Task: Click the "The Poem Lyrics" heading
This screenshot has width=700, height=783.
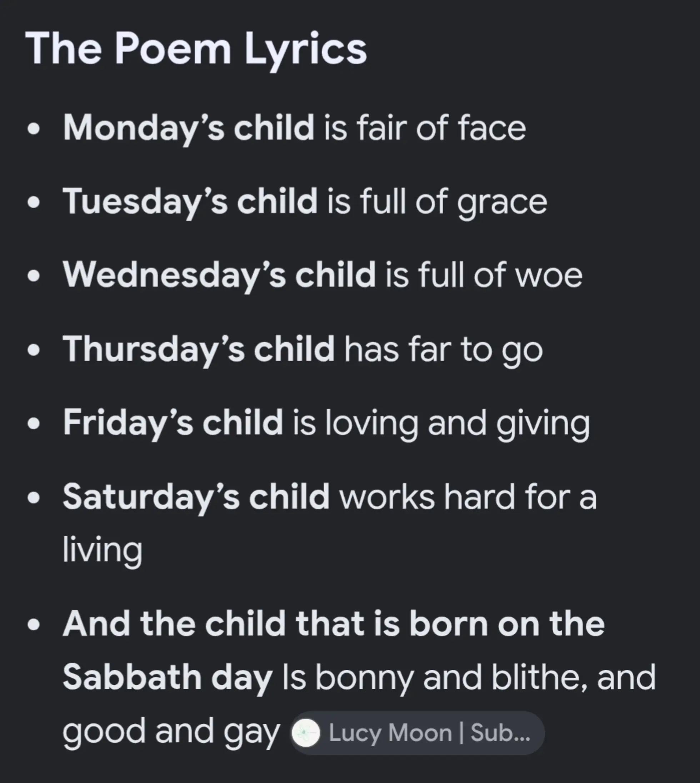Action: (196, 49)
